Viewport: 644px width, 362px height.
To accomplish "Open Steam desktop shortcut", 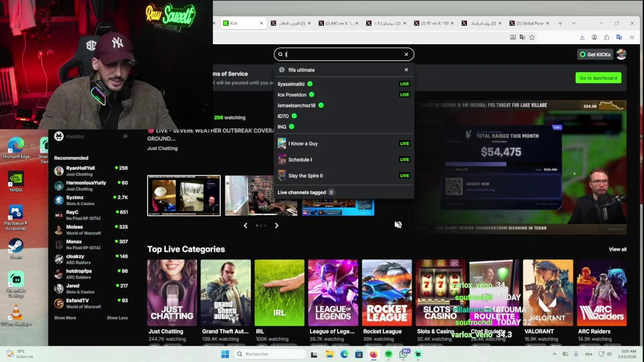I will pyautogui.click(x=16, y=249).
